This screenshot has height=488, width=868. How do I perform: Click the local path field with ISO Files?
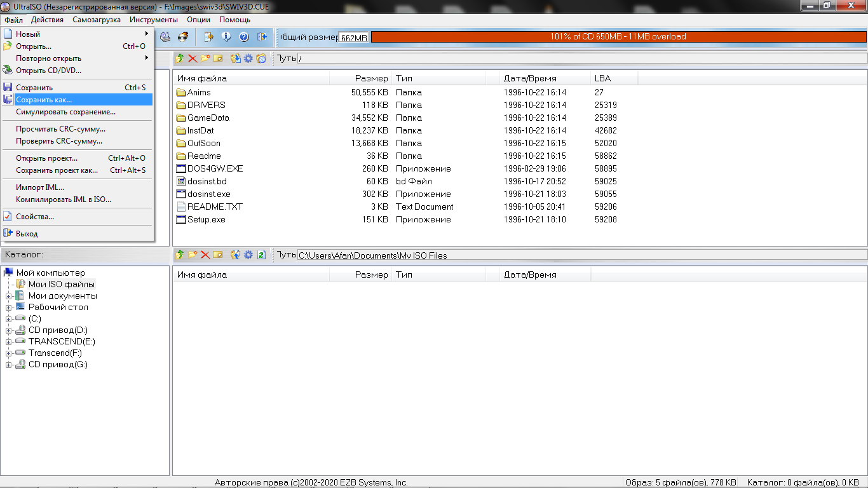[581, 255]
